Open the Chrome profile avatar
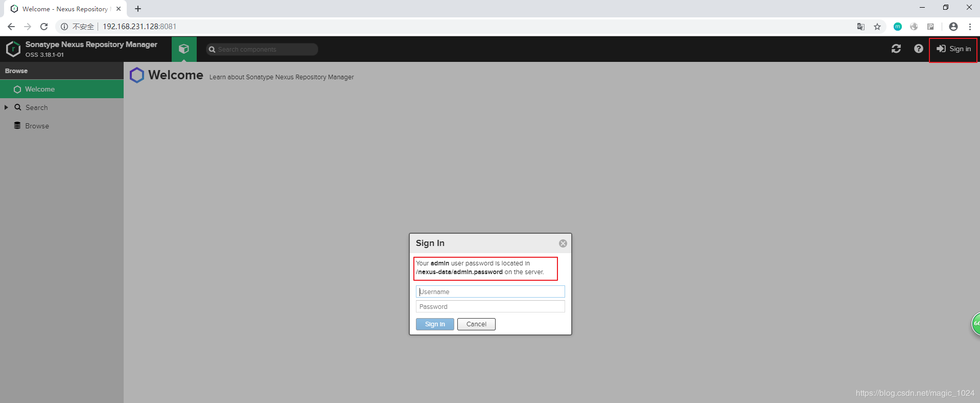This screenshot has height=403, width=980. tap(953, 27)
